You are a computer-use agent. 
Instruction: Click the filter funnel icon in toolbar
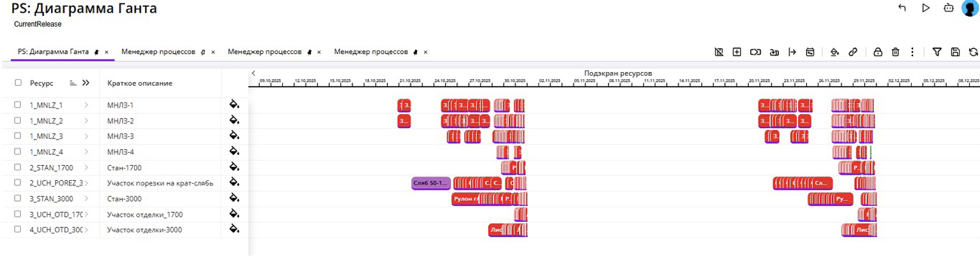click(937, 52)
